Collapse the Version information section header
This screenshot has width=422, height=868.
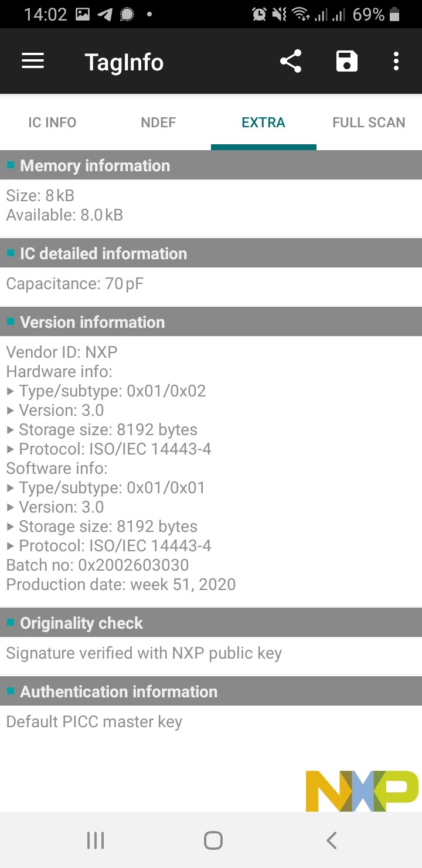tap(211, 322)
